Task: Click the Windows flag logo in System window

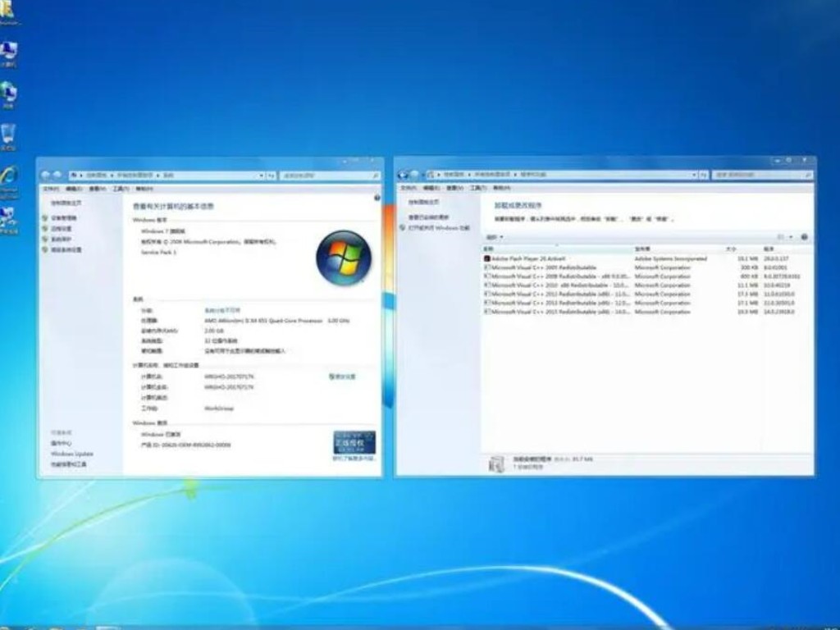Action: pyautogui.click(x=344, y=258)
